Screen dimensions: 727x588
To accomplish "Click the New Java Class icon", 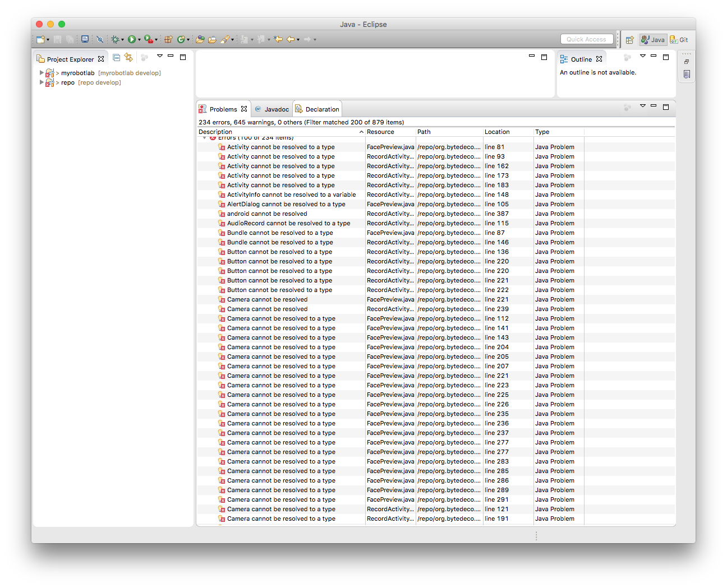I will point(181,39).
